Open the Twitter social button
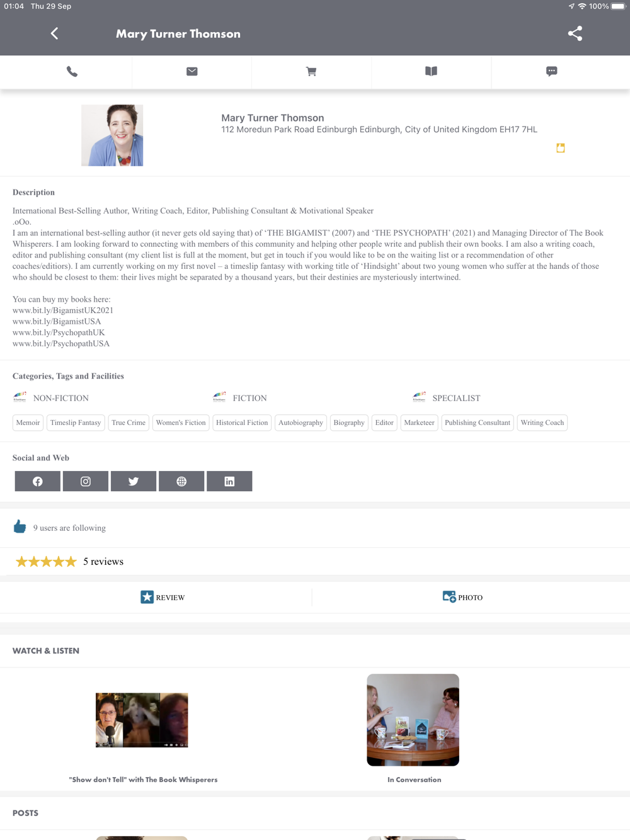The height and width of the screenshot is (840, 630). point(134,481)
